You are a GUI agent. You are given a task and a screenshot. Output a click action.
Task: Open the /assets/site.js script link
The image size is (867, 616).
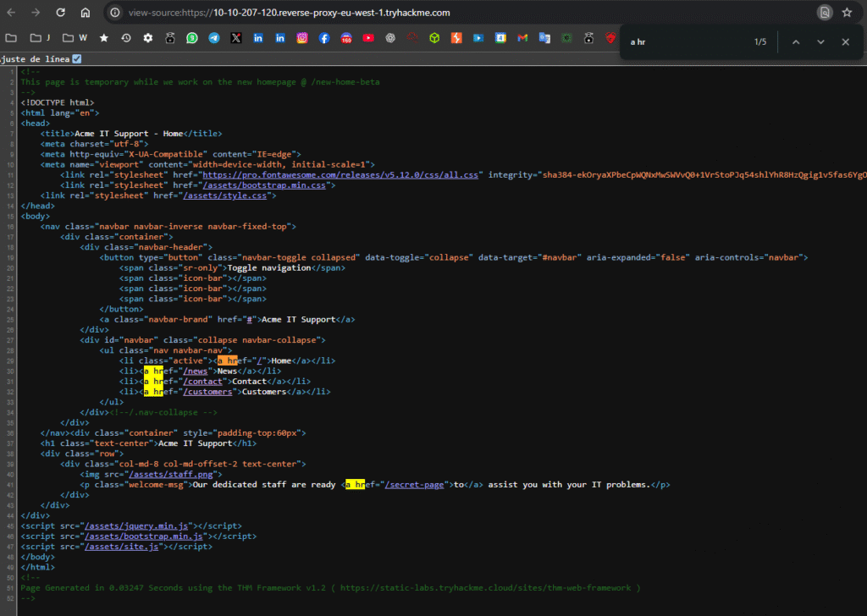click(x=121, y=547)
